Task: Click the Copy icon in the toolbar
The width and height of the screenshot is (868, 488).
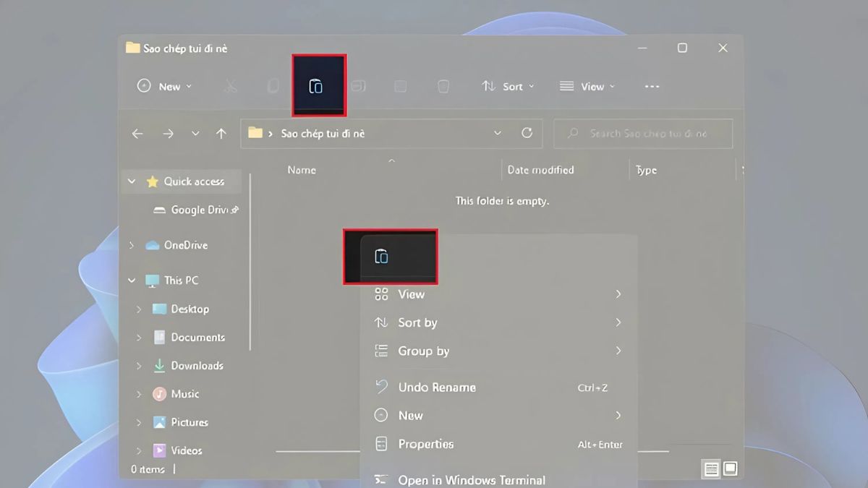Action: click(x=273, y=87)
